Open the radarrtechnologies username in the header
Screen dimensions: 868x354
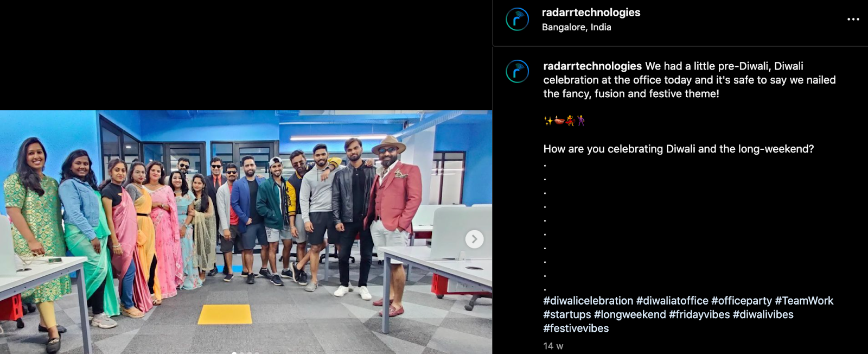pos(591,12)
